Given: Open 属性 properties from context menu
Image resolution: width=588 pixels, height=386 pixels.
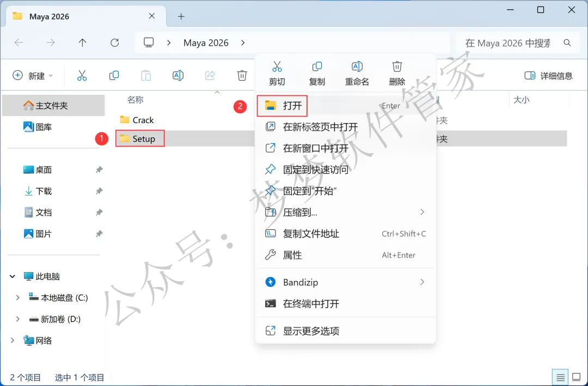Looking at the screenshot, I should [x=345, y=255].
